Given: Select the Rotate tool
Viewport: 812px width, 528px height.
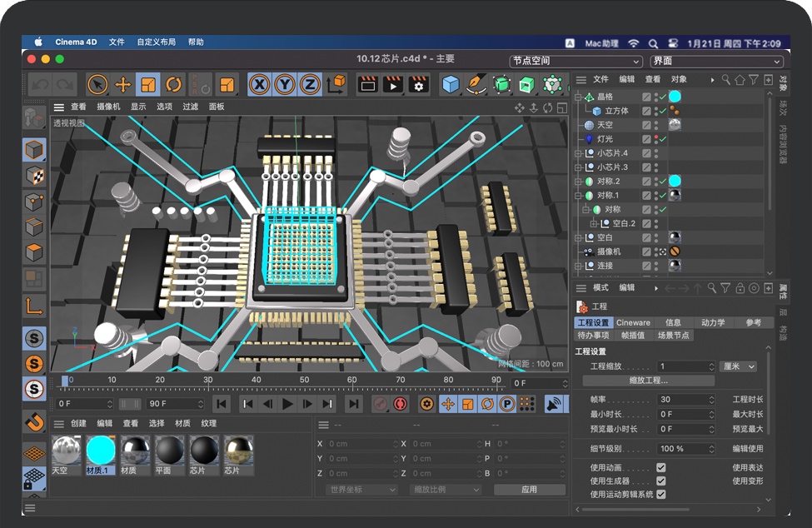Looking at the screenshot, I should point(173,83).
